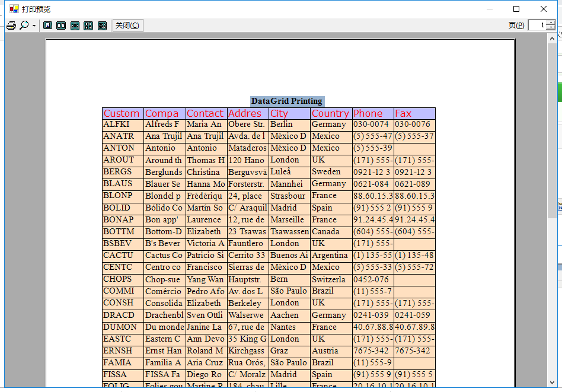Click the BSBEV cell
This screenshot has width=562, height=392.
(x=123, y=244)
